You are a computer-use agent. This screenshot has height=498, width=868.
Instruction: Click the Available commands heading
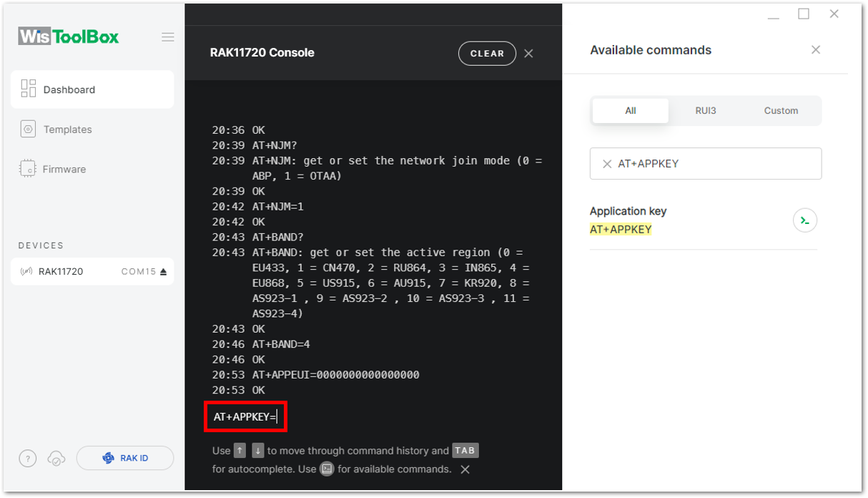[651, 50]
